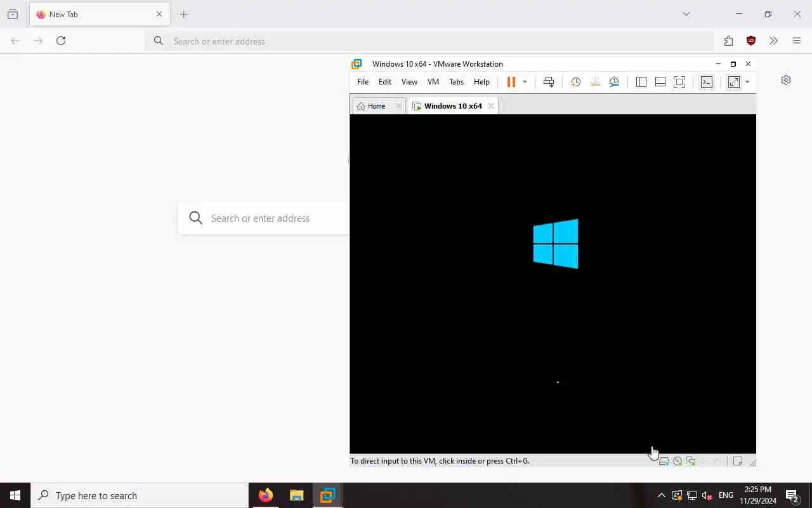The height and width of the screenshot is (508, 812).
Task: Reload the Firefox page
Action: (x=61, y=41)
